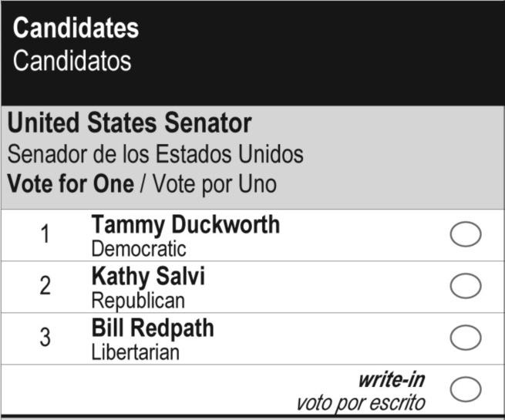Click the Libertarian party label
Viewport: 505px width, 420px height.
135,353
